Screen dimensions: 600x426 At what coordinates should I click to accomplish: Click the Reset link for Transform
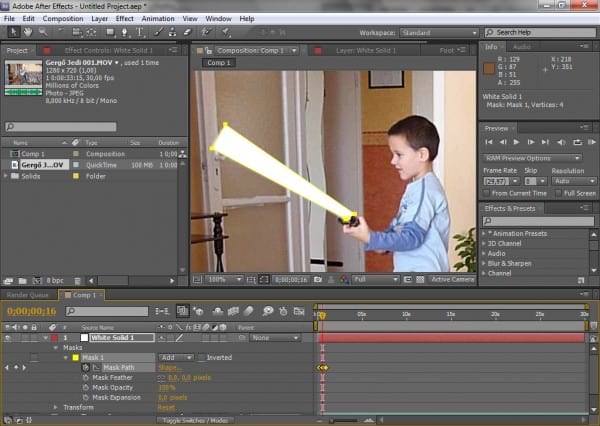[x=167, y=408]
